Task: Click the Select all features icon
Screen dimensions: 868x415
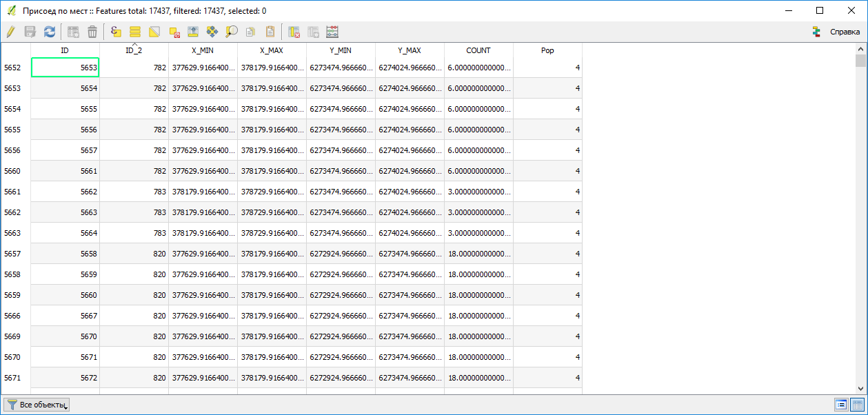Action: [x=135, y=32]
